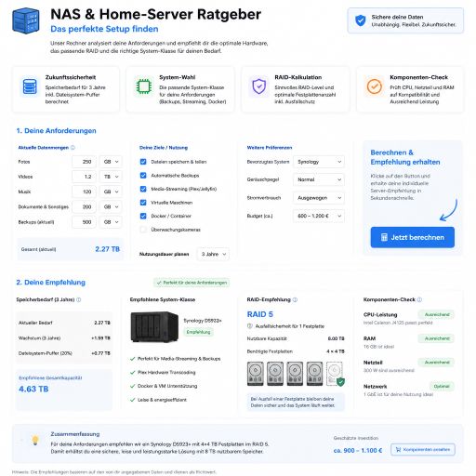Click the Das perfekte Setup finden subtitle
This screenshot has width=476, height=476.
(x=104, y=29)
